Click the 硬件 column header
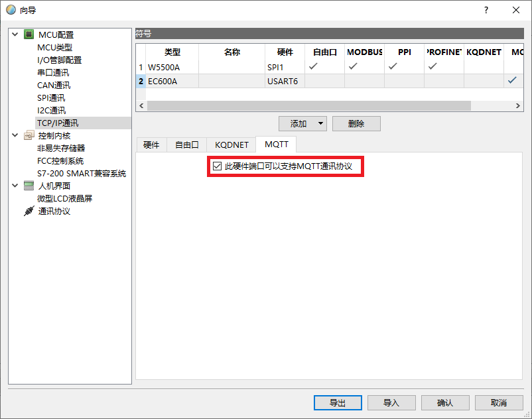 [285, 52]
